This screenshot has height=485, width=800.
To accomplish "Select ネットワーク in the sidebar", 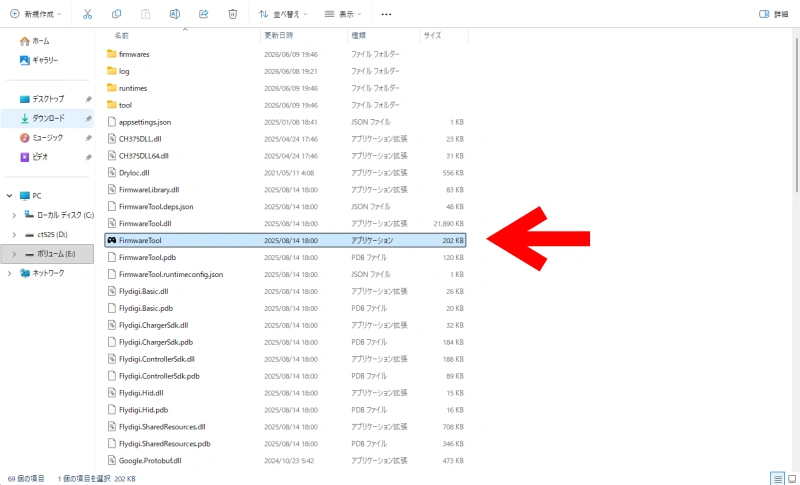I will [x=42, y=273].
